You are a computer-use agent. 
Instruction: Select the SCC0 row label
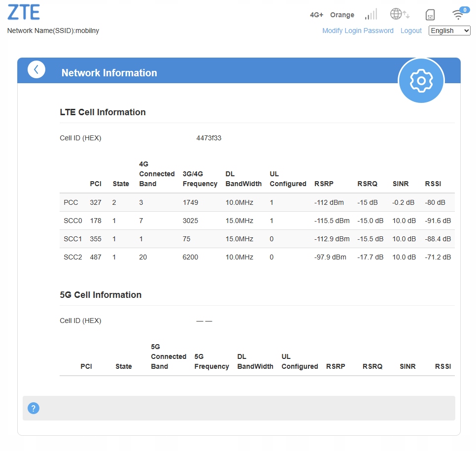tap(73, 221)
